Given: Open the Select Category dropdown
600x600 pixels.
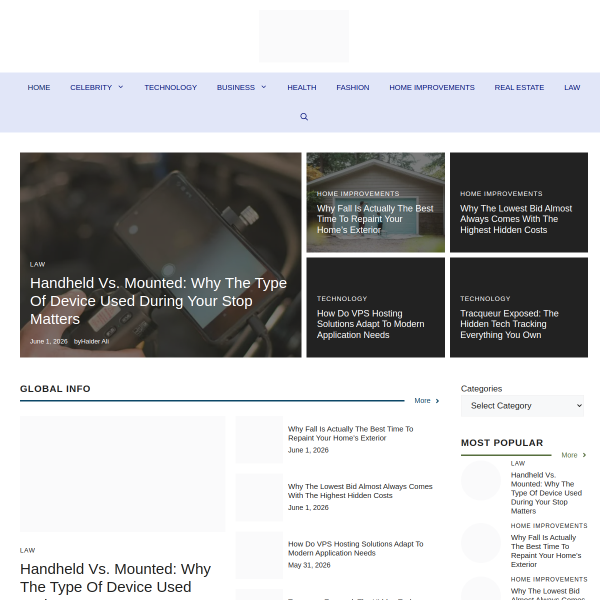Looking at the screenshot, I should pyautogui.click(x=522, y=406).
